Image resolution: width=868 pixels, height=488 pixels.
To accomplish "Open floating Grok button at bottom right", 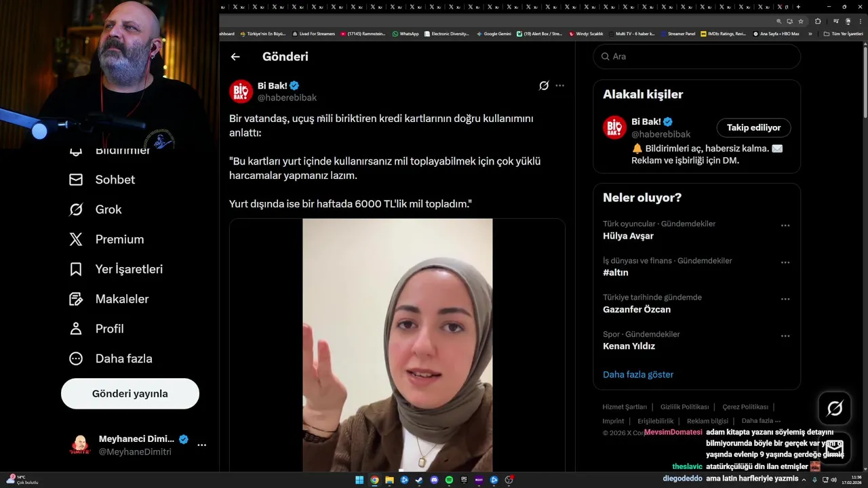I will point(835,408).
